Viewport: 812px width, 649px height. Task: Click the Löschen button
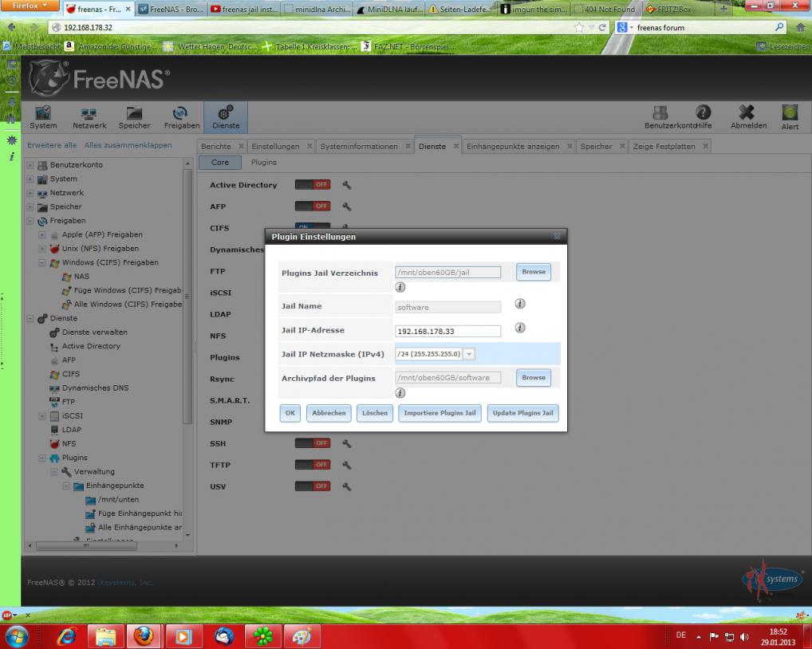[374, 413]
